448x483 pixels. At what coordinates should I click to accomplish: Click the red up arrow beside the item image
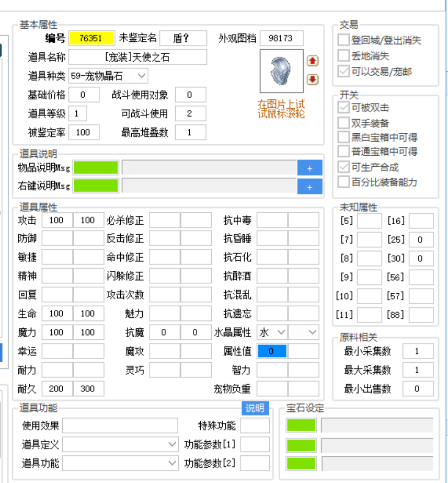click(312, 61)
